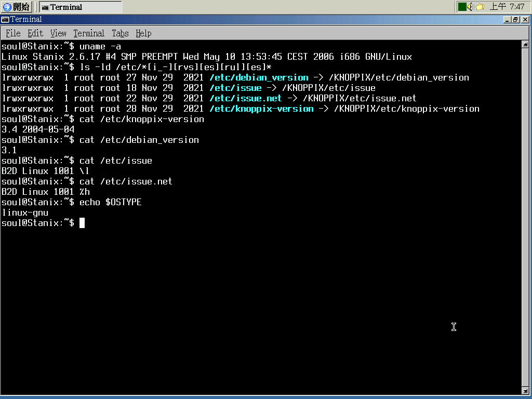Click the '3.1' debian version output
Screen dimensions: 532x399
tap(9, 150)
